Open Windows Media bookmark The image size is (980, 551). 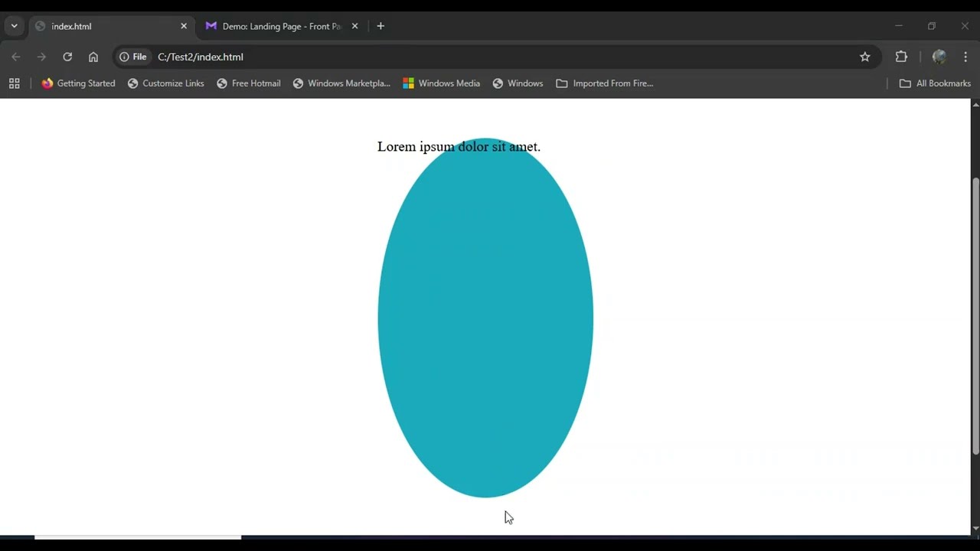click(442, 83)
